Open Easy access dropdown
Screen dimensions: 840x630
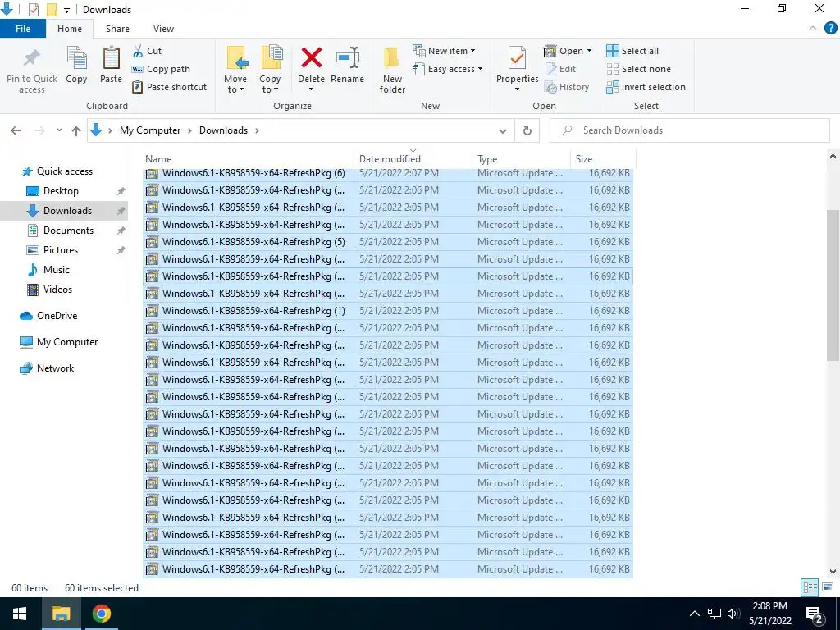pyautogui.click(x=448, y=69)
